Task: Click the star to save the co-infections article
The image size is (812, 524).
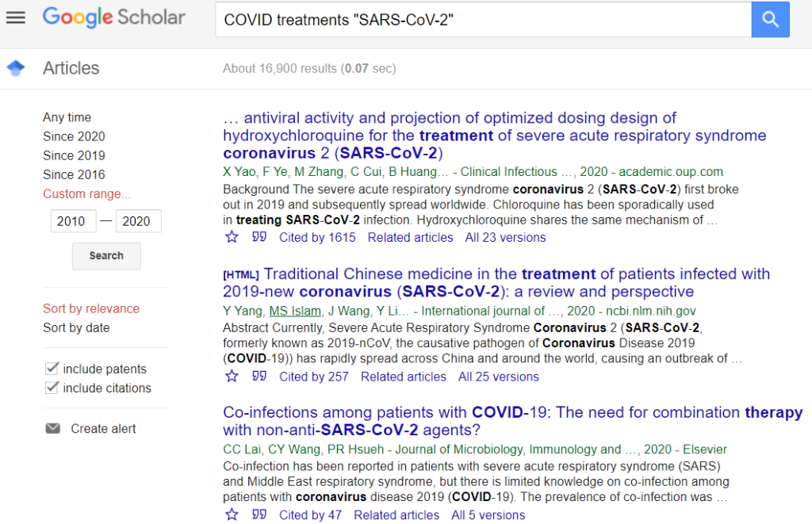Action: pos(231,514)
